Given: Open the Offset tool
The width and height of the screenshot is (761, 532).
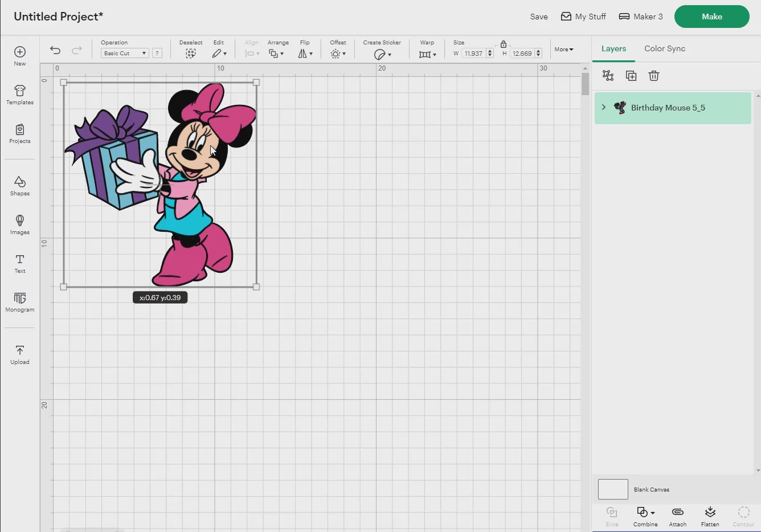Looking at the screenshot, I should tap(338, 54).
